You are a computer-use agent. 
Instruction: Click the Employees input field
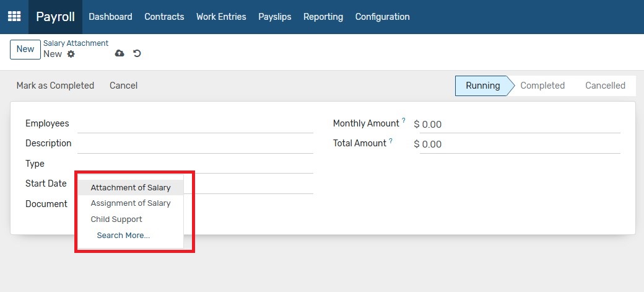tap(195, 123)
